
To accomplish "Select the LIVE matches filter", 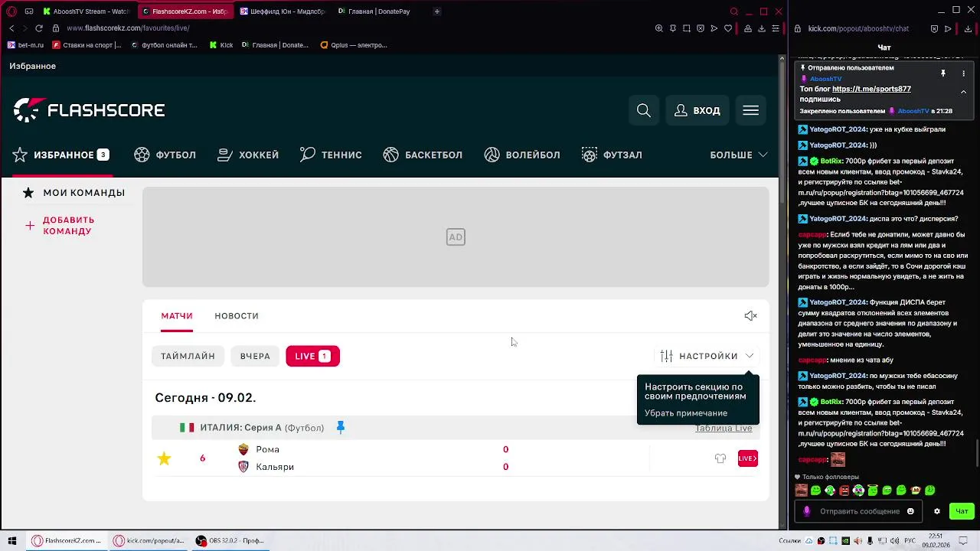I will tap(312, 356).
